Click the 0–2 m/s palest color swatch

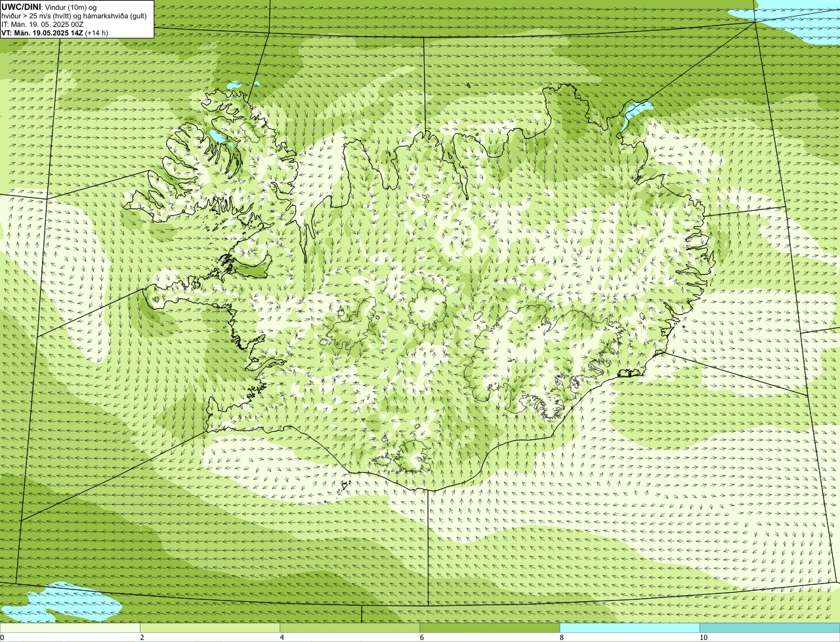click(x=70, y=628)
